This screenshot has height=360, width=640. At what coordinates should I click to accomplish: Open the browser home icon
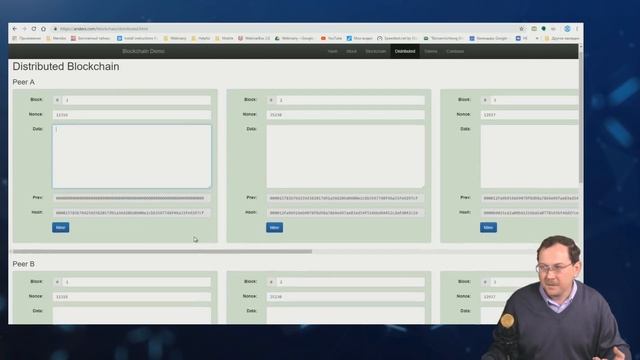click(x=44, y=29)
